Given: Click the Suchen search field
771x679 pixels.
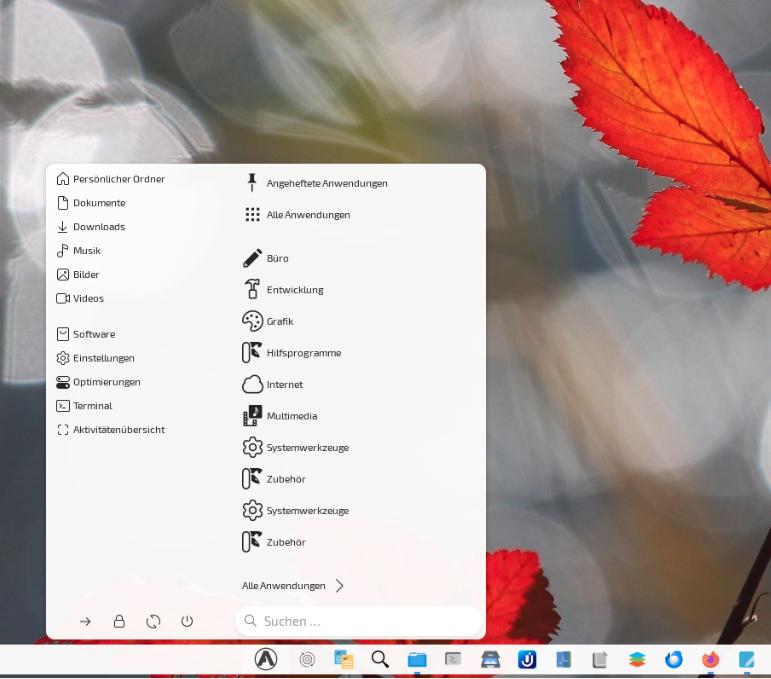Looking at the screenshot, I should click(360, 621).
